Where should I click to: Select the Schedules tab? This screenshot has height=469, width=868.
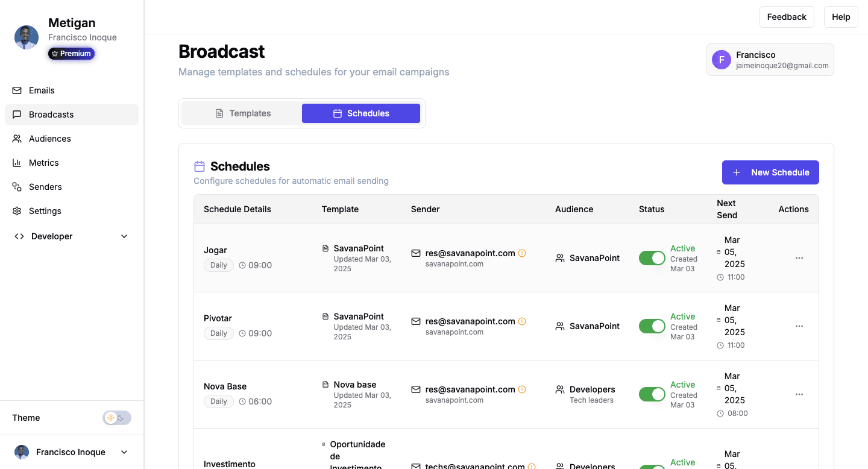tap(361, 113)
